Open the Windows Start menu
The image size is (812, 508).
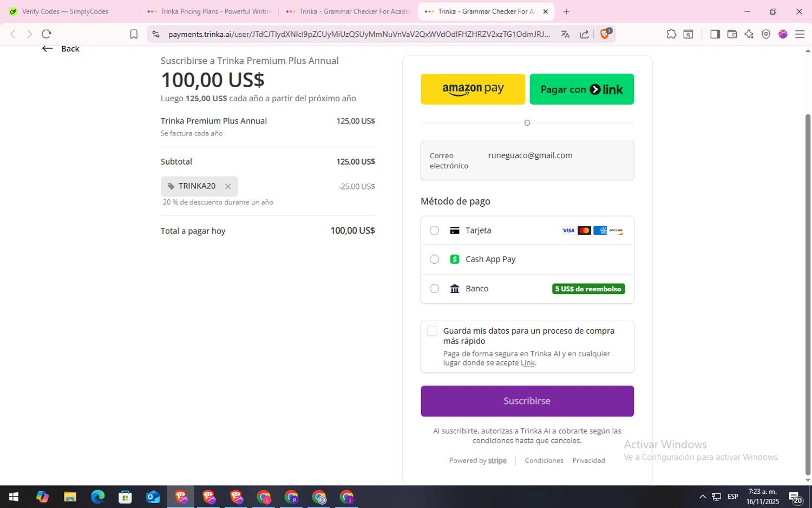point(14,497)
